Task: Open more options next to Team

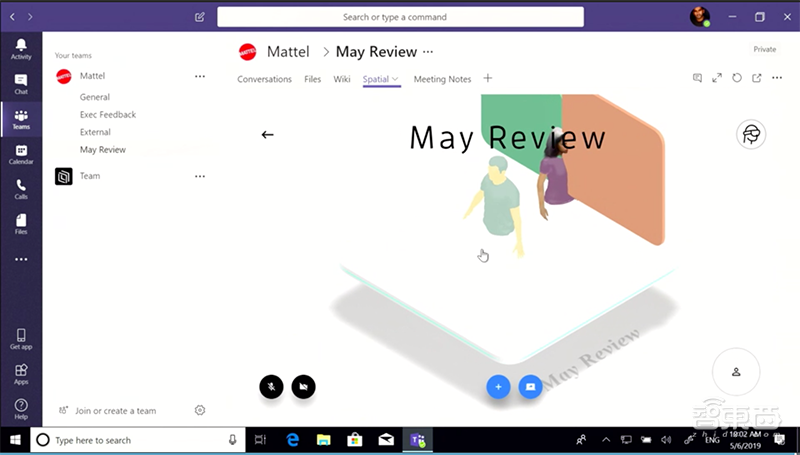Action: pyautogui.click(x=199, y=176)
